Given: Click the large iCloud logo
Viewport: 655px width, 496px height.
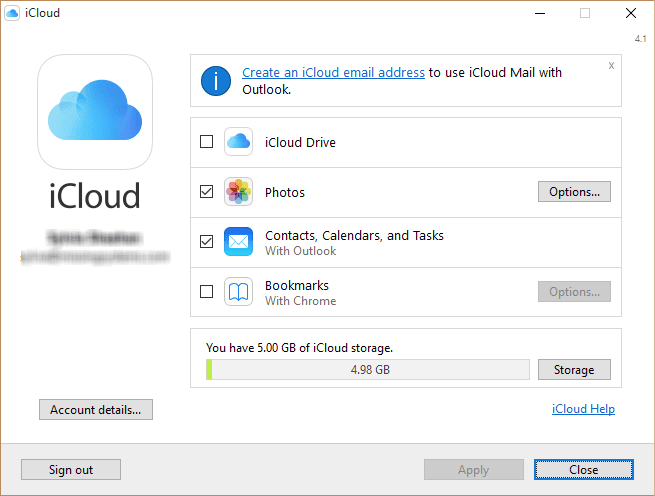Looking at the screenshot, I should point(95,112).
